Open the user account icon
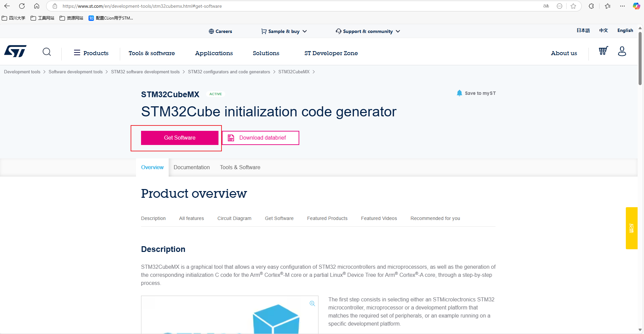 (x=622, y=51)
